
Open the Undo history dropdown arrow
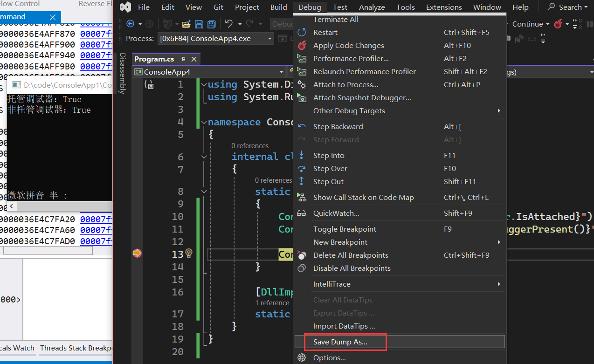(x=240, y=24)
